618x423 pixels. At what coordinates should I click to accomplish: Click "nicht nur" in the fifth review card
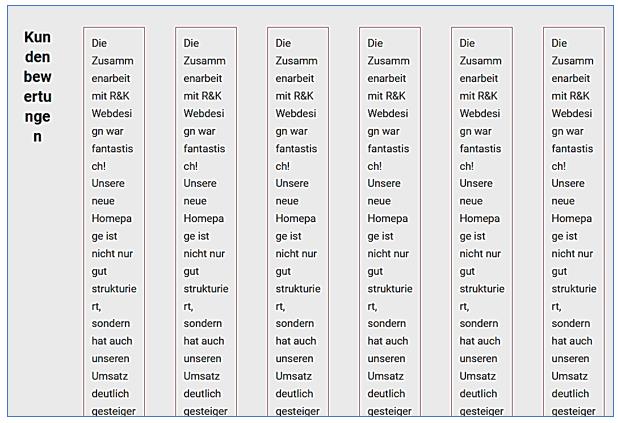pyautogui.click(x=481, y=254)
